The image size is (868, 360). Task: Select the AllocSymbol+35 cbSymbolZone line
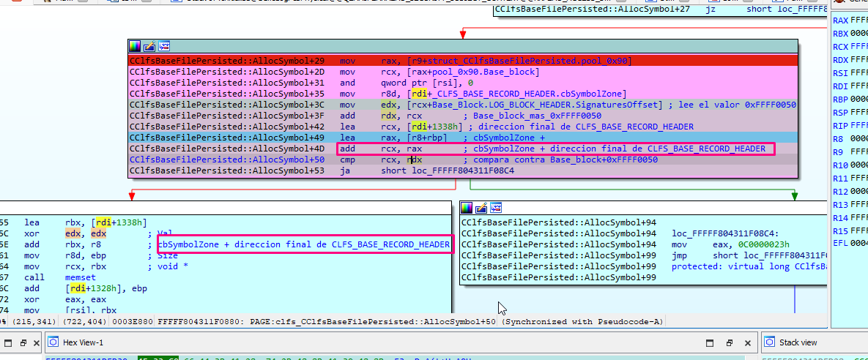463,94
